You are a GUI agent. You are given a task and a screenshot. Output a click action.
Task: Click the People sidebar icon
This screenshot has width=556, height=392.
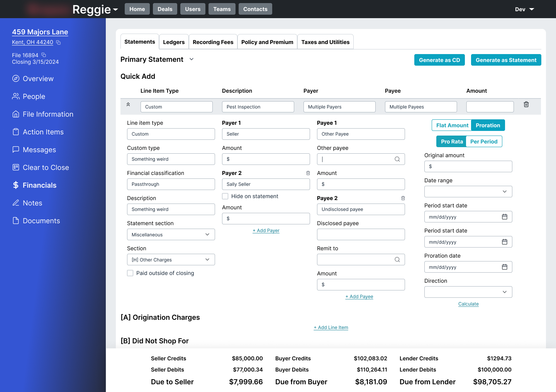tap(16, 96)
